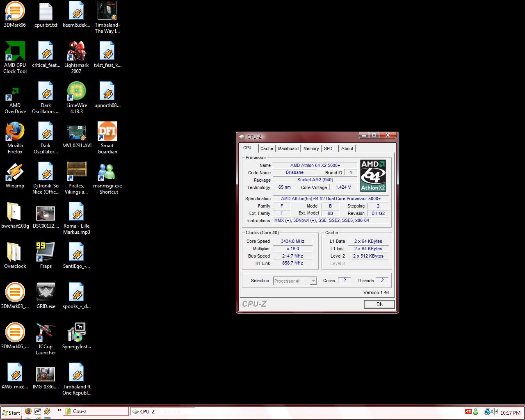Switch to the Cache tab in CPU-Z
This screenshot has width=525, height=420.
(x=267, y=148)
